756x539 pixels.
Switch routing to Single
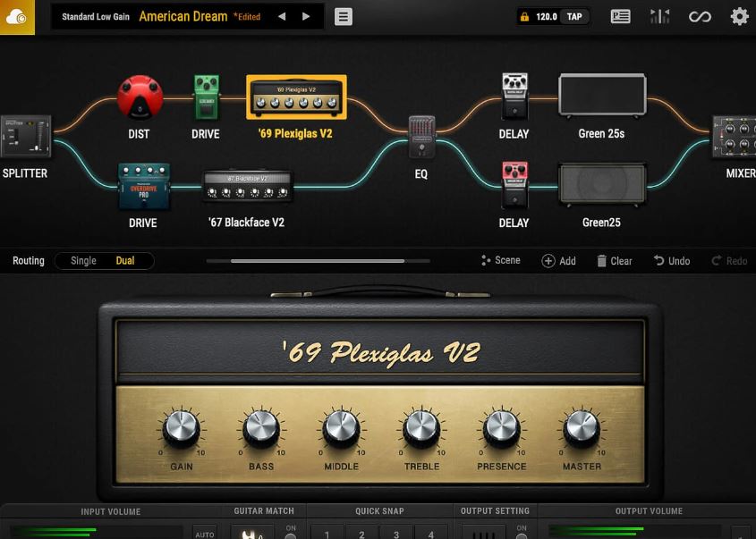[x=83, y=261]
